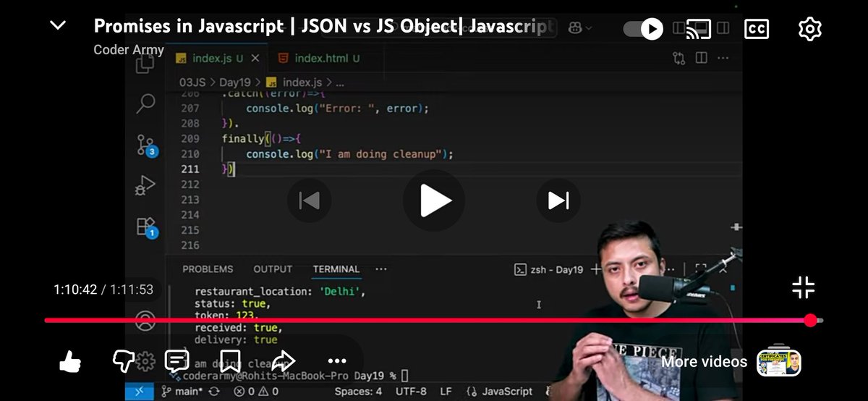Collapse the video player with the down chevron
868x401 pixels.
click(57, 26)
